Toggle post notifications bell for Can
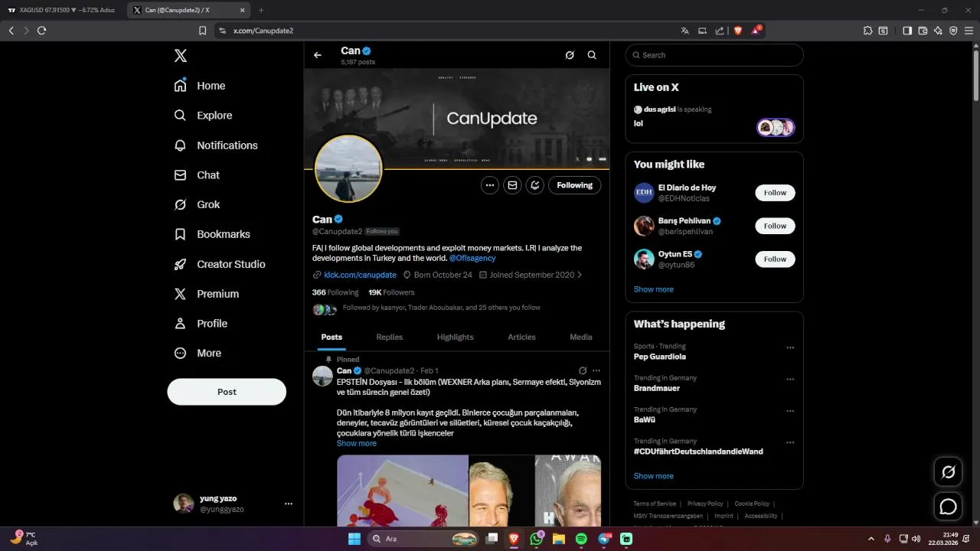This screenshot has height=551, width=980. click(x=534, y=185)
